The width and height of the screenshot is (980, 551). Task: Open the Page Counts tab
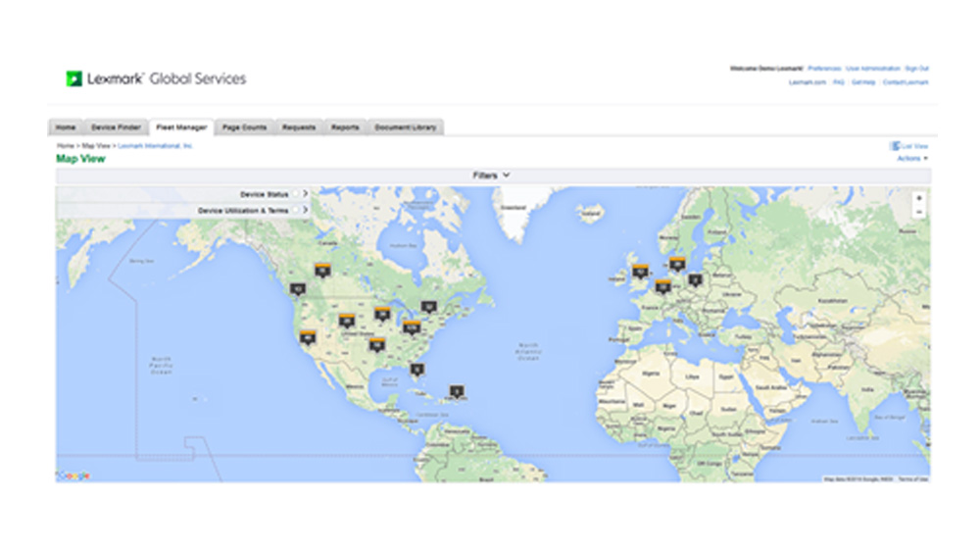[x=244, y=127]
